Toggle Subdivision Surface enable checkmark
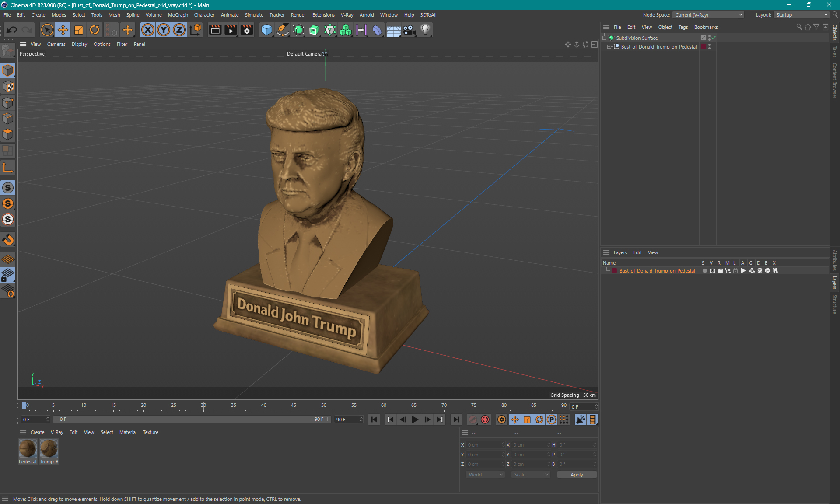840x504 pixels. (714, 38)
